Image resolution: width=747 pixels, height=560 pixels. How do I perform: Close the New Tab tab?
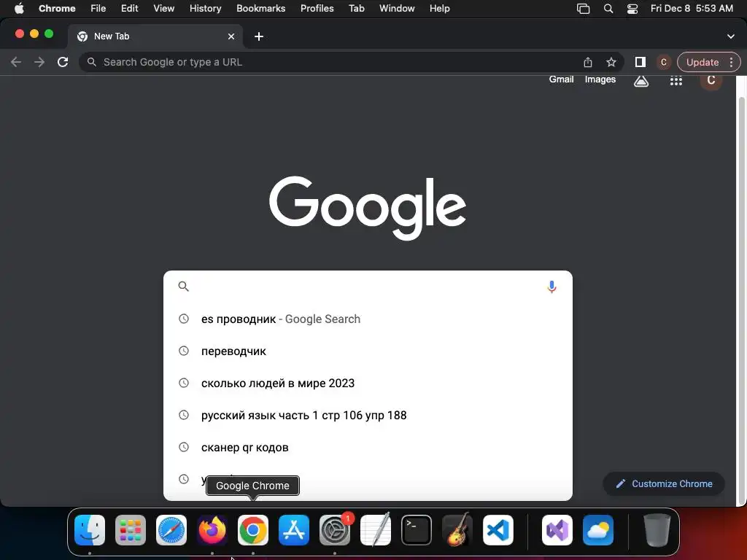(x=231, y=36)
